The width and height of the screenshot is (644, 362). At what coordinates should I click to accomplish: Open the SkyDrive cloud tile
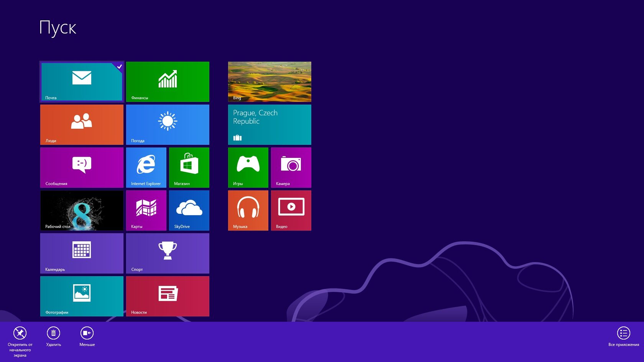[x=189, y=210]
